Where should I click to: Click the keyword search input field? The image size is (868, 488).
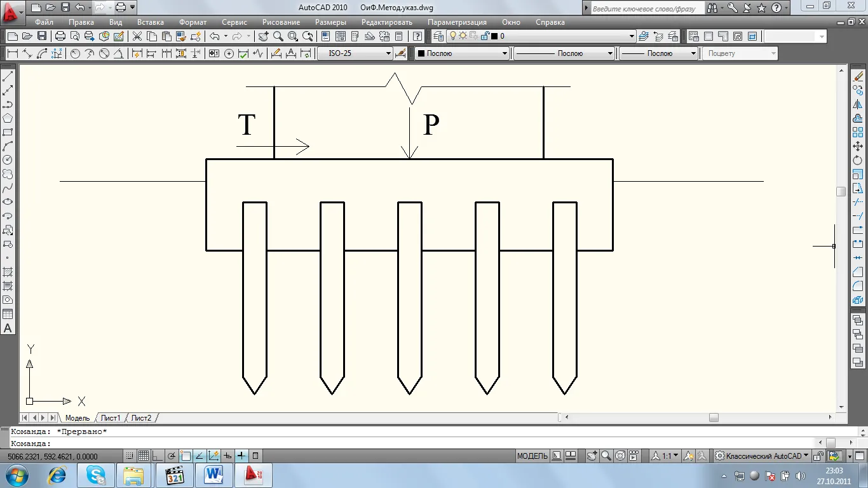(647, 8)
